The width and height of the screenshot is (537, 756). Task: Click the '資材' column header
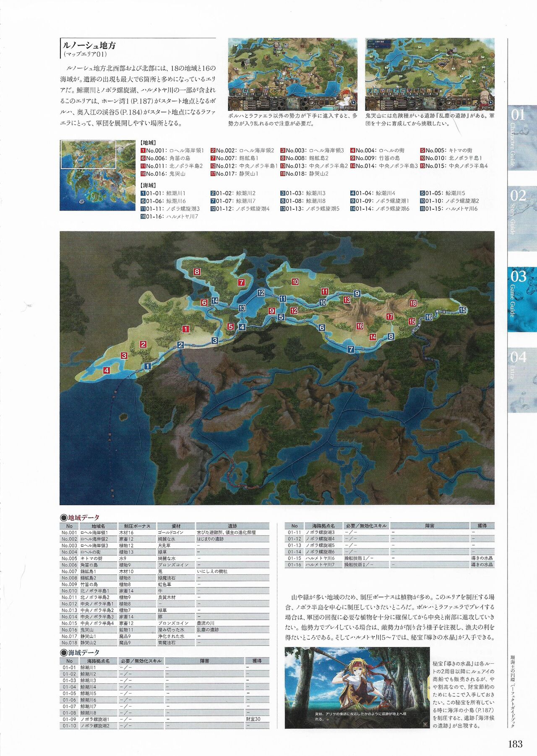176,526
